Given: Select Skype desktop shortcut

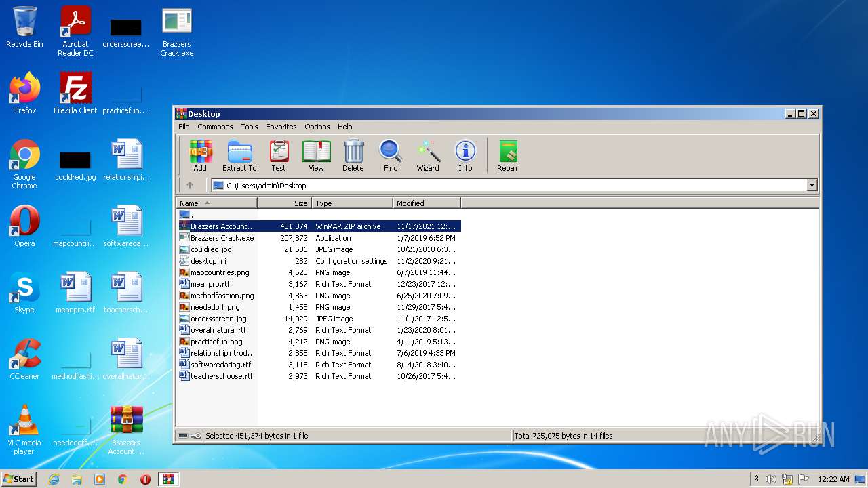Looking at the screenshot, I should click(24, 293).
